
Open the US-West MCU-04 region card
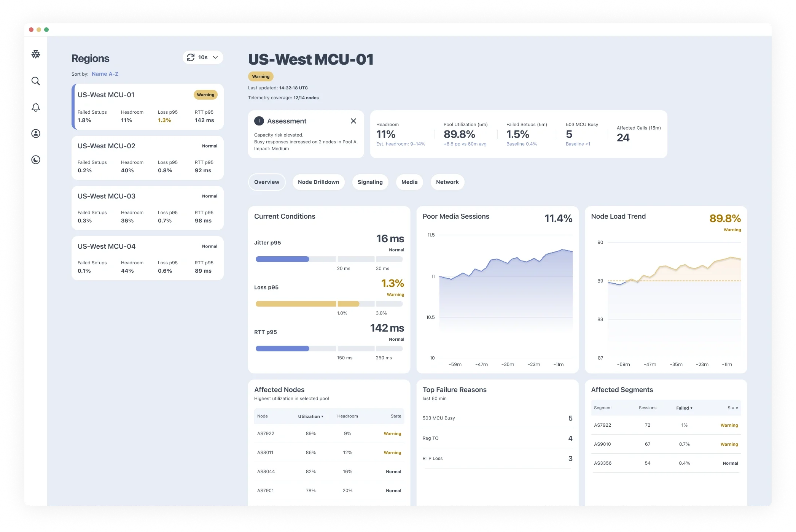click(147, 258)
